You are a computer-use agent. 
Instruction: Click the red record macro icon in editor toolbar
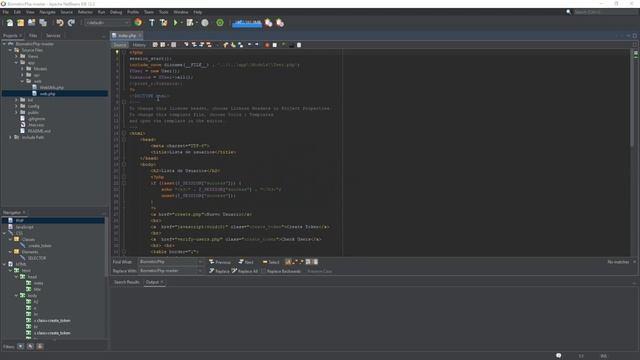point(267,45)
